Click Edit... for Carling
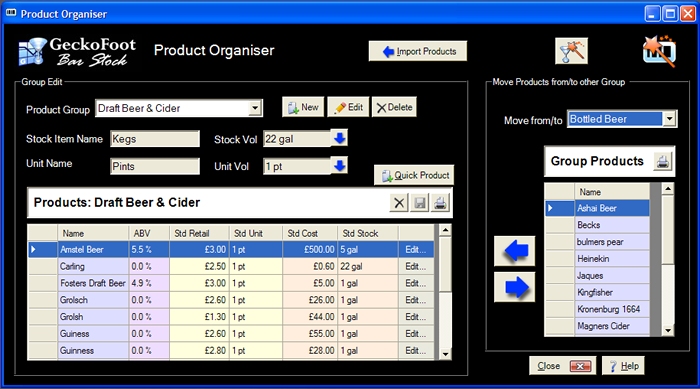The image size is (700, 389). click(x=416, y=267)
